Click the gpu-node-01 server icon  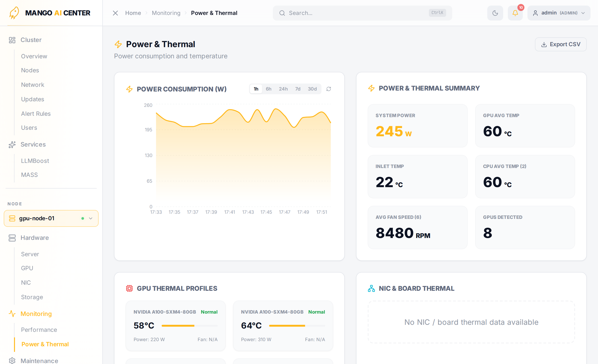click(x=12, y=218)
